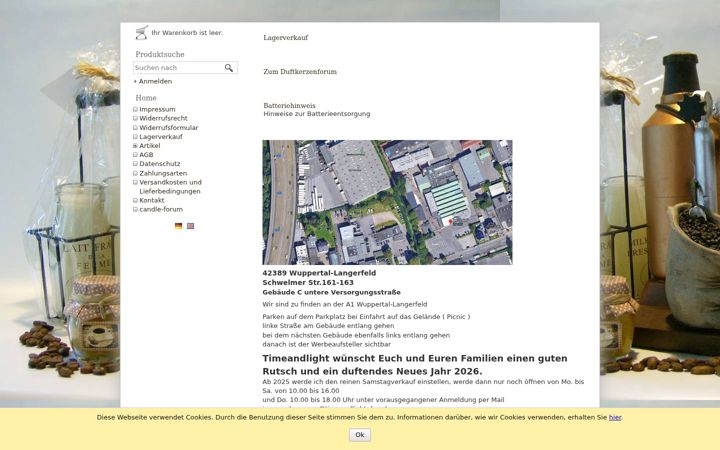Go to the Home heading link
Image resolution: width=720 pixels, height=450 pixels.
pyautogui.click(x=146, y=98)
